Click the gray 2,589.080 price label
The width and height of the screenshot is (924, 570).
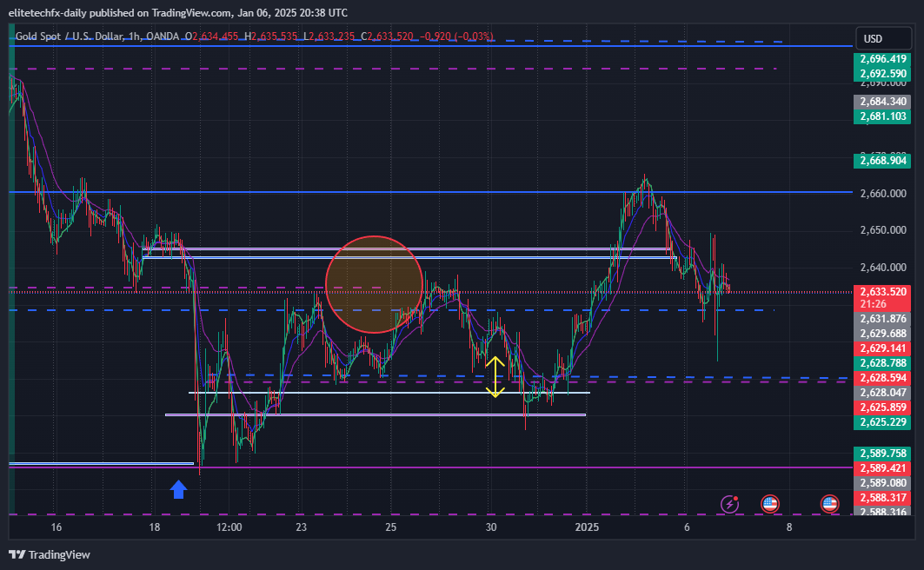coord(883,483)
